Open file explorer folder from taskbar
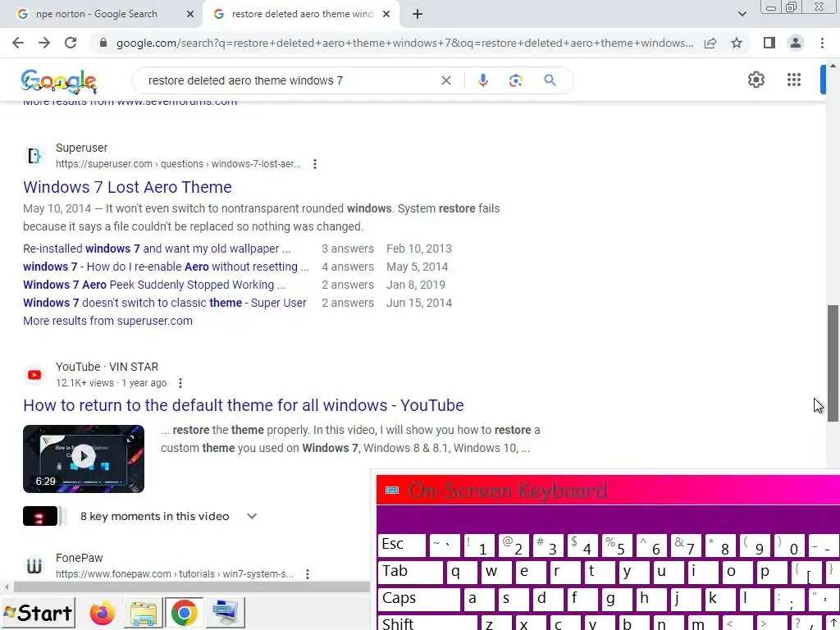 coord(143,613)
